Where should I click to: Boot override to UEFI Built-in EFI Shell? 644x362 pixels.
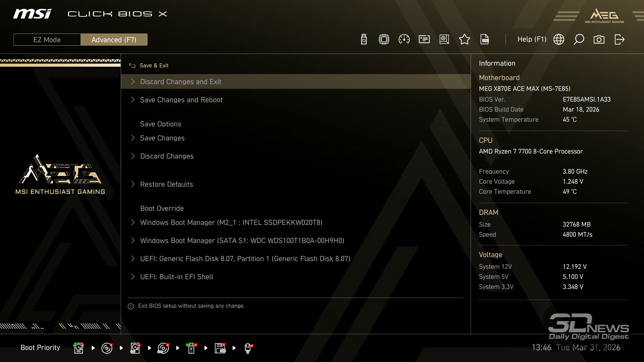click(x=176, y=277)
